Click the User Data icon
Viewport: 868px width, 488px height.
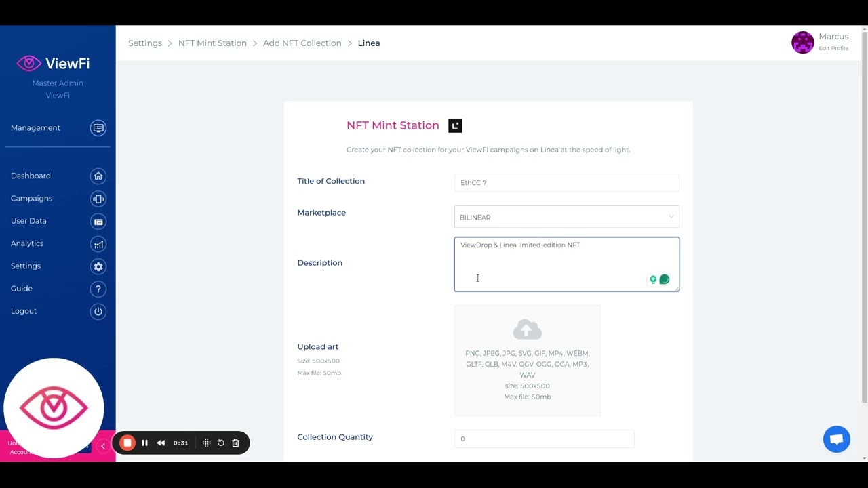point(98,221)
